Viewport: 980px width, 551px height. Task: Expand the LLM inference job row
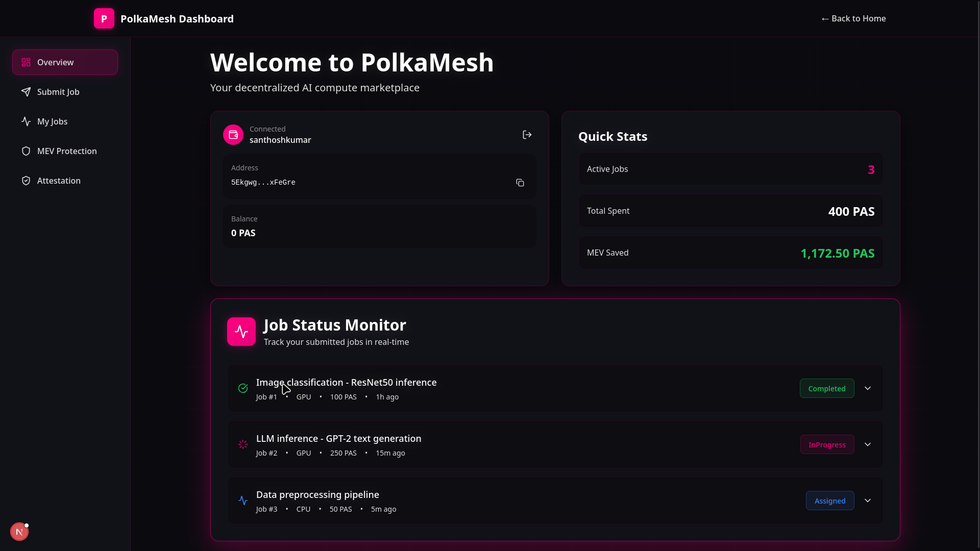[868, 444]
